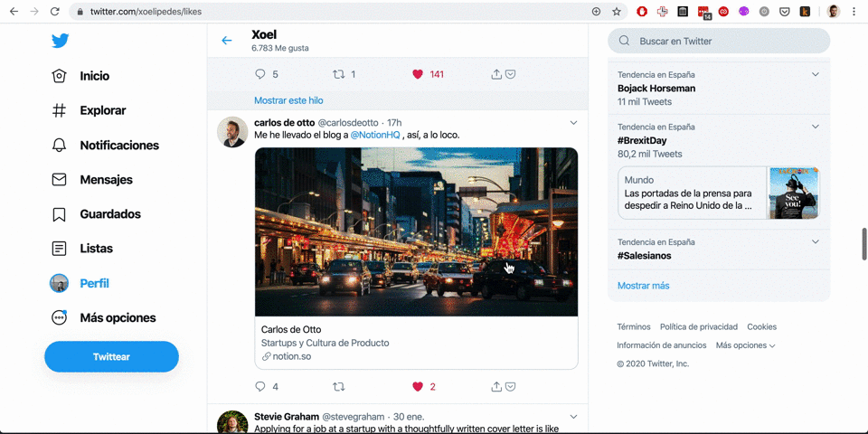
Task: Click the Twitter bird logo
Action: [x=60, y=41]
